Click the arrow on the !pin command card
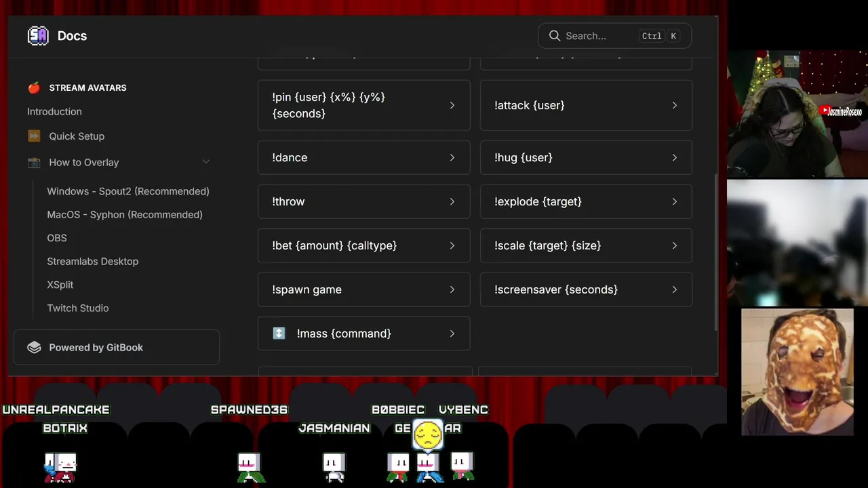 452,105
